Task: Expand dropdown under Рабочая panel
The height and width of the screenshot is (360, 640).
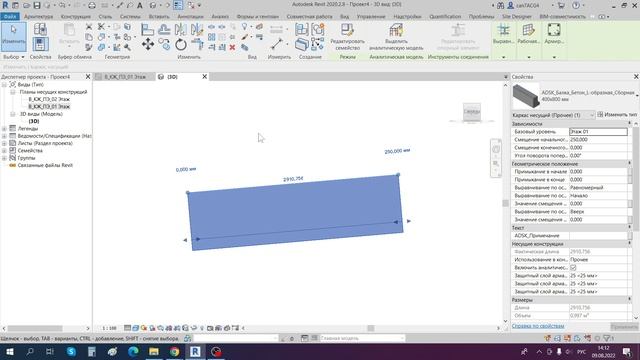Action: tap(529, 57)
